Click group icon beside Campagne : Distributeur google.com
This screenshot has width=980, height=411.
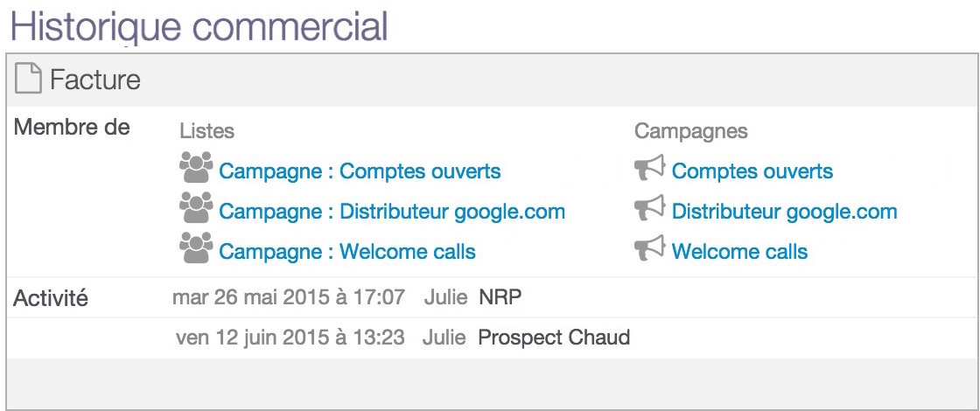point(196,207)
